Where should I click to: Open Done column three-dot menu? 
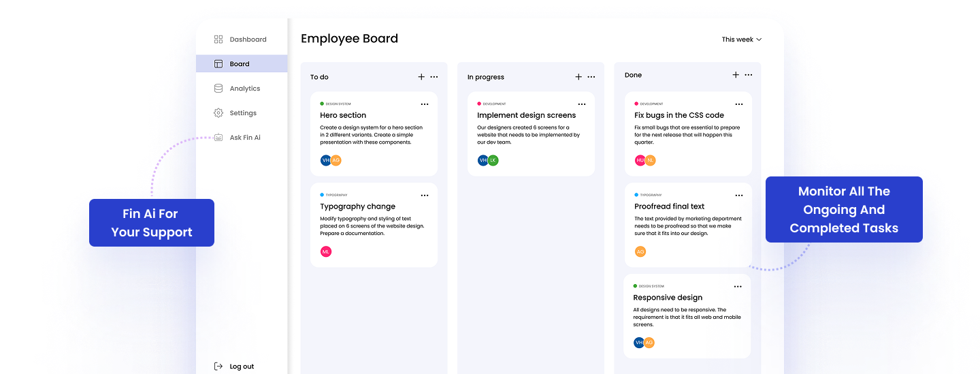(749, 75)
